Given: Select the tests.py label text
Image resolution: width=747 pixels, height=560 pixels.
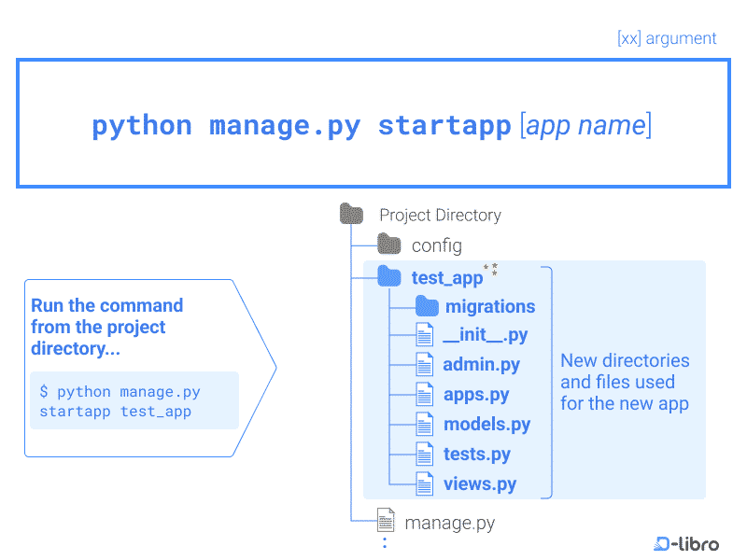Looking at the screenshot, I should [479, 454].
